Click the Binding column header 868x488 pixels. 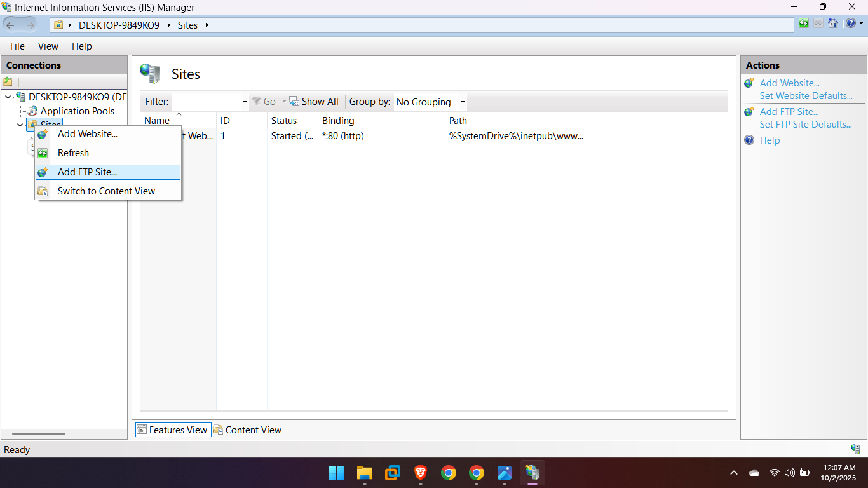338,121
